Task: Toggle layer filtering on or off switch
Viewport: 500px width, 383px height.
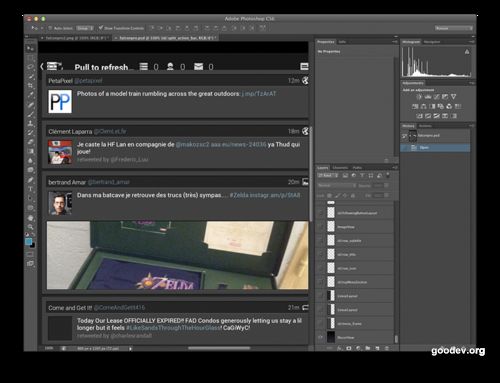Action: coord(387,174)
